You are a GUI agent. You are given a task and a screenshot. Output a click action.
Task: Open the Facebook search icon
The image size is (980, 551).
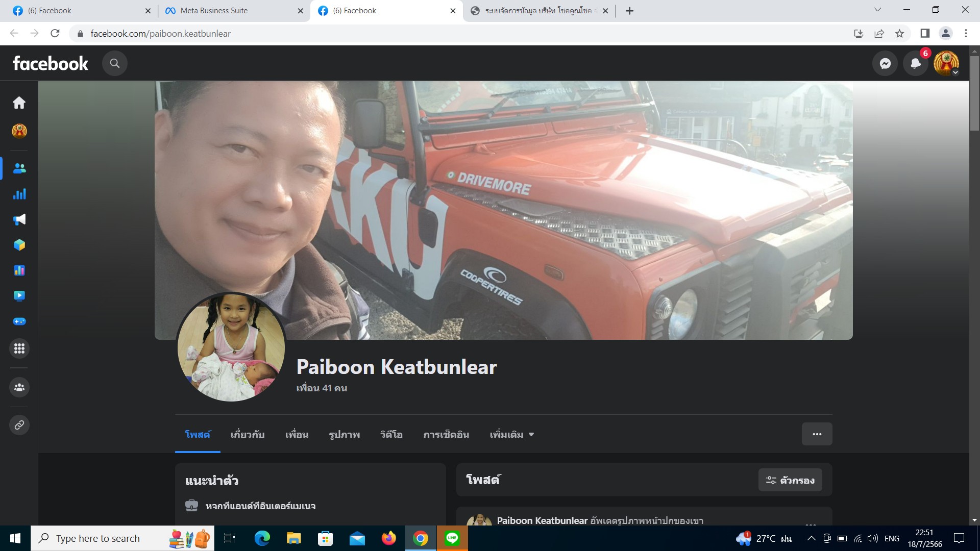(x=114, y=63)
